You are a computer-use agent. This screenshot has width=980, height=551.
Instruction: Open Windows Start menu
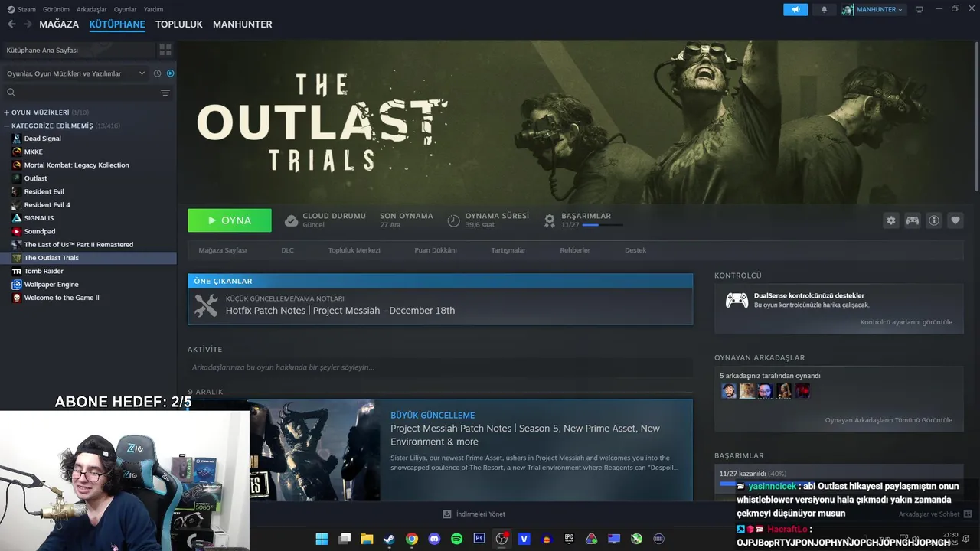[x=322, y=539]
